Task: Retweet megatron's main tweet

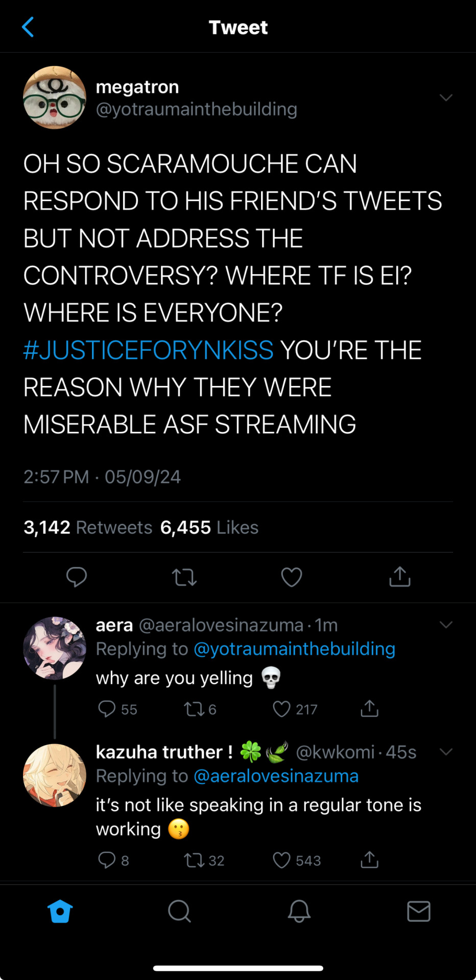Action: coord(184,577)
